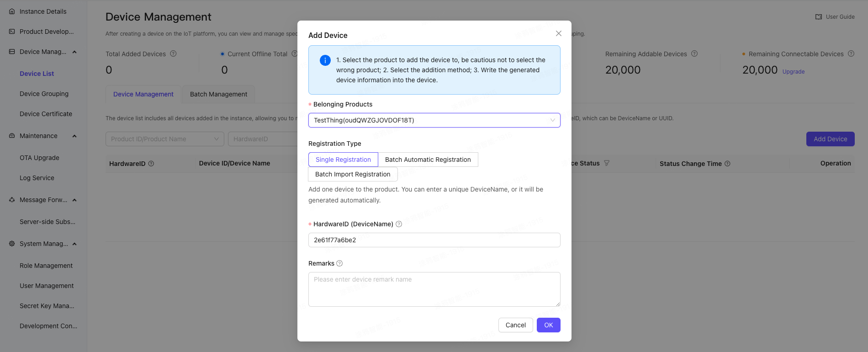Click the System Management gear icon
868x352 pixels.
[x=12, y=244]
